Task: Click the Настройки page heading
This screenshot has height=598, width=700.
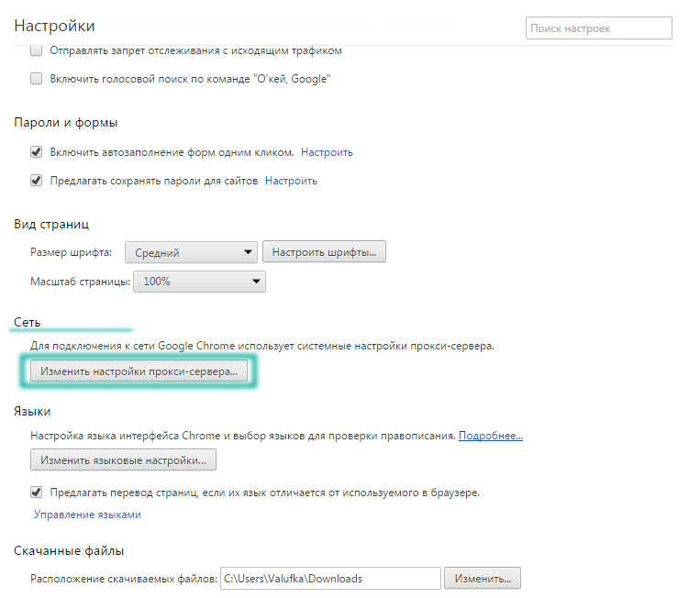Action: 54,26
